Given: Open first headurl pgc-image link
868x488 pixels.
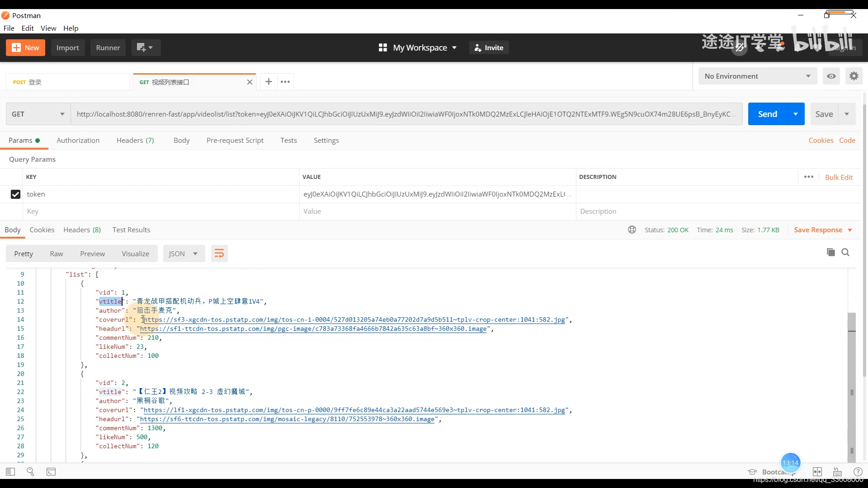Looking at the screenshot, I should tap(313, 329).
